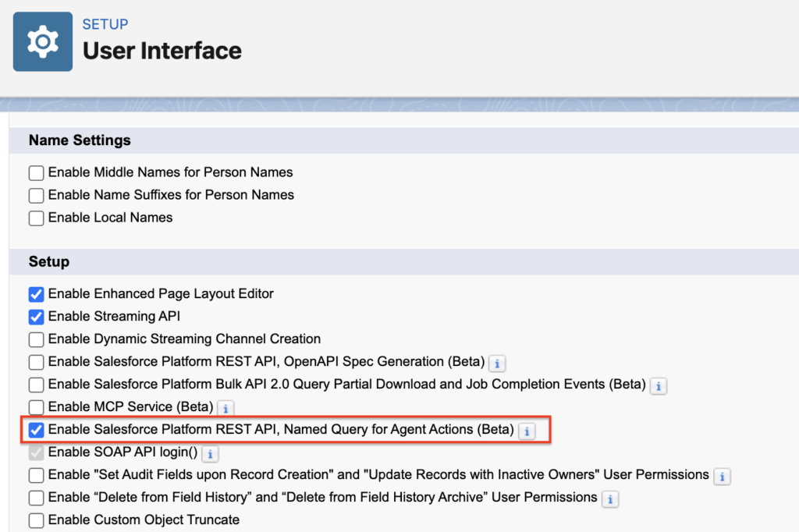799x532 pixels.
Task: Enable Middle Names for Person Names
Action: [x=35, y=172]
